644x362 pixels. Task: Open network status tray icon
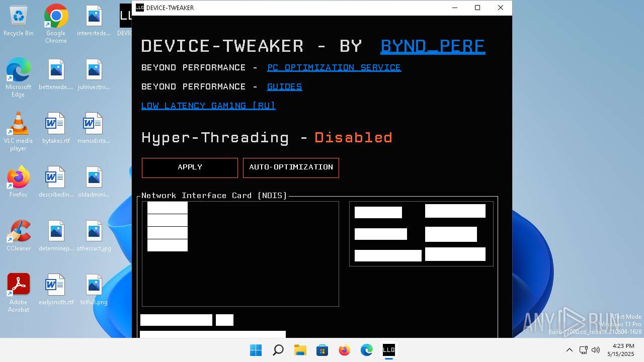(583, 350)
